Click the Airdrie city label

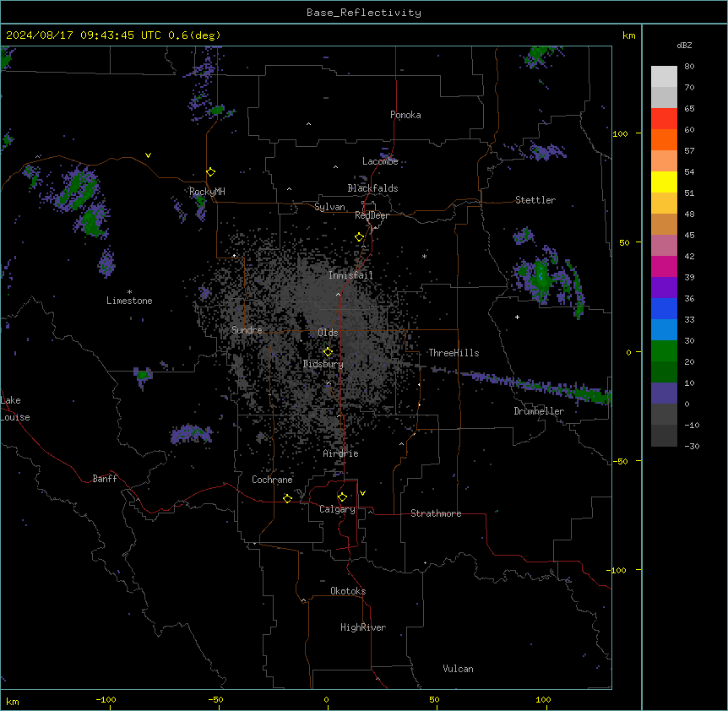(341, 453)
